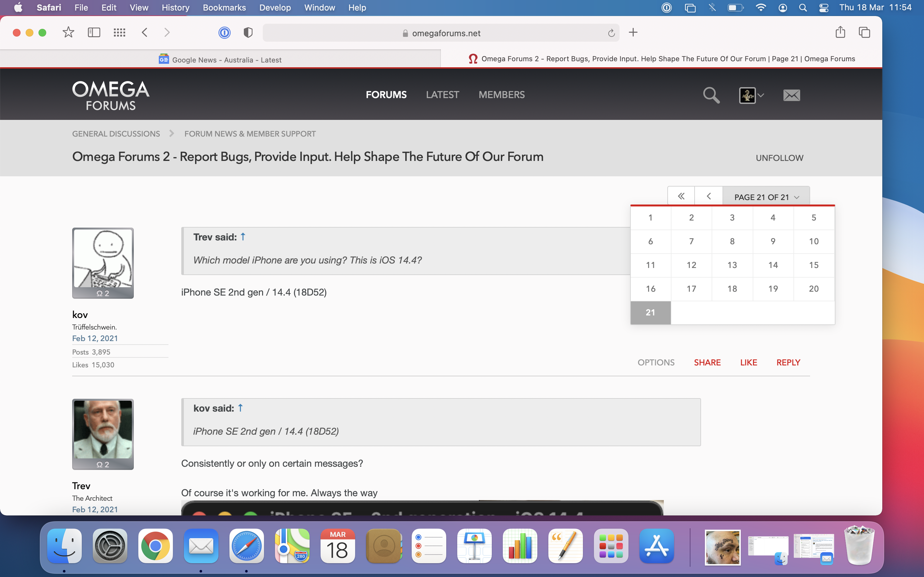
Task: Collapse the PAGE 21 OF 21 dropdown
Action: (x=766, y=197)
